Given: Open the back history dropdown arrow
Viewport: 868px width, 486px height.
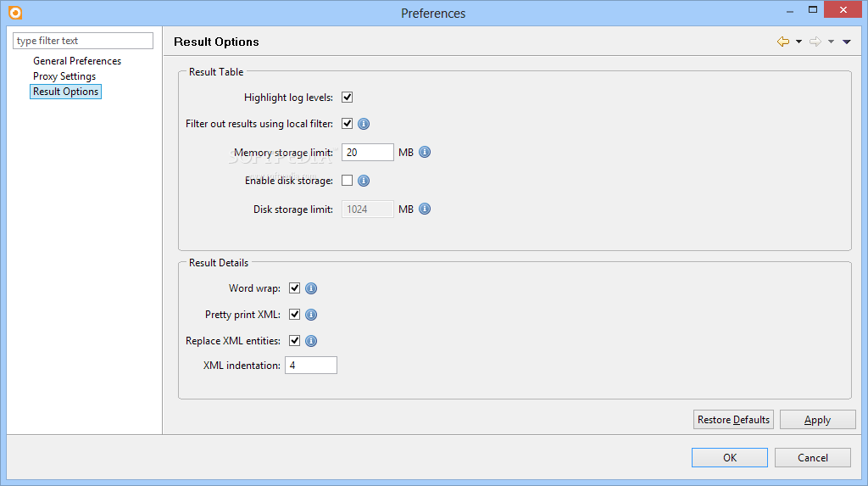Looking at the screenshot, I should coord(798,42).
